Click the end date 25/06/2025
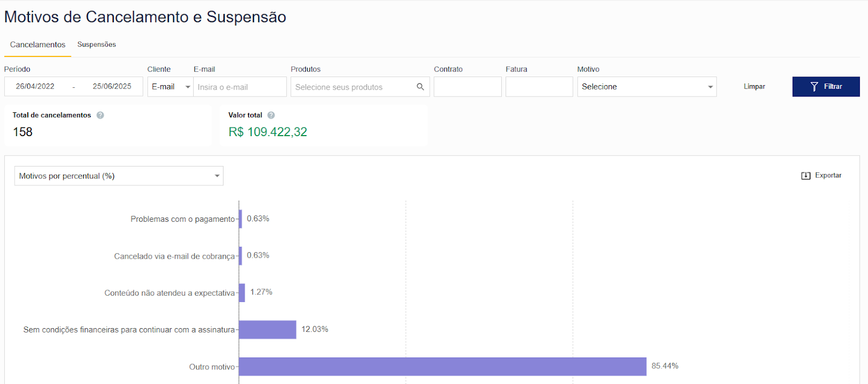 click(112, 86)
